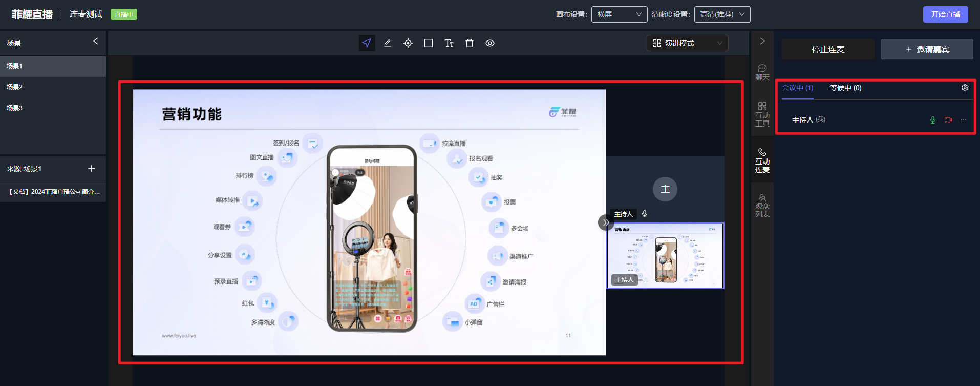This screenshot has width=980, height=386.
Task: Switch to the 等候中 (0) tab
Action: pyautogui.click(x=845, y=88)
